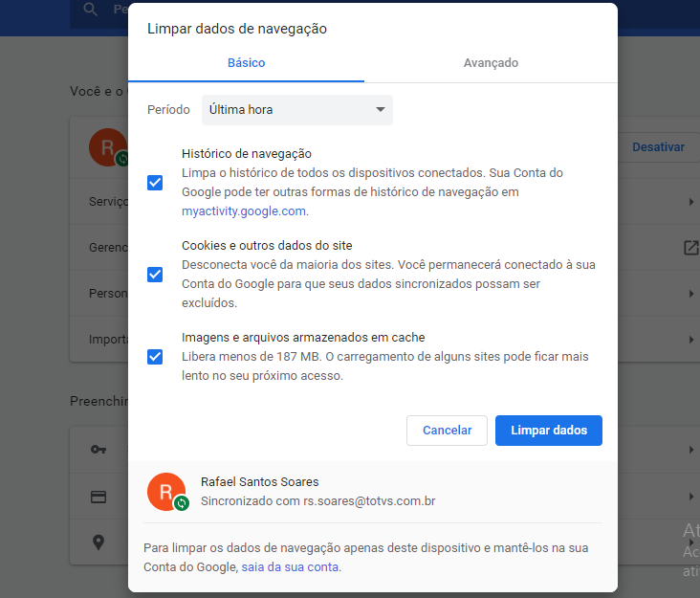Uncheck Imagens e arquivos armazenados em cache
This screenshot has width=700, height=598.
(155, 357)
